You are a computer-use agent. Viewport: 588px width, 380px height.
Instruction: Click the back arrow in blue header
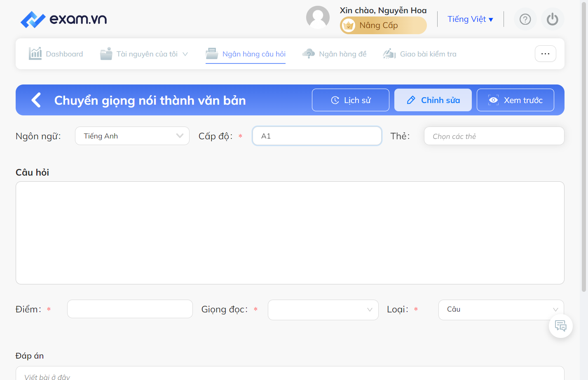coord(36,100)
